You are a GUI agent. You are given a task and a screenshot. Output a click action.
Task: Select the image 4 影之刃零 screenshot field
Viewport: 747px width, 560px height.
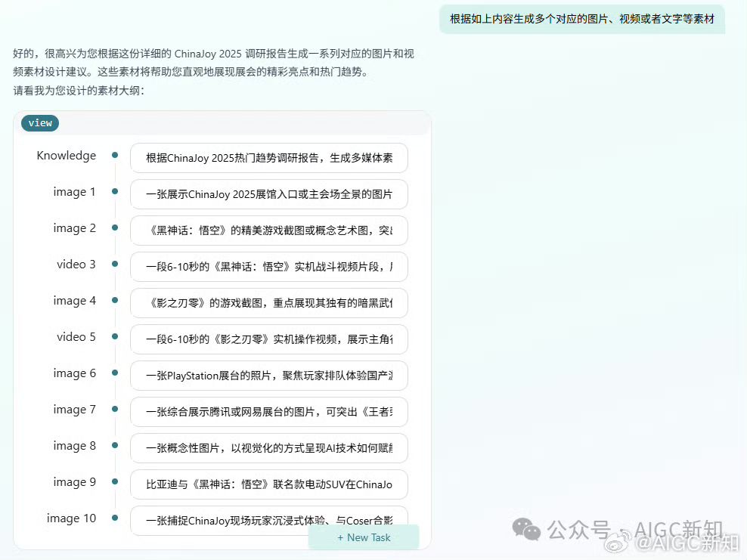[269, 303]
